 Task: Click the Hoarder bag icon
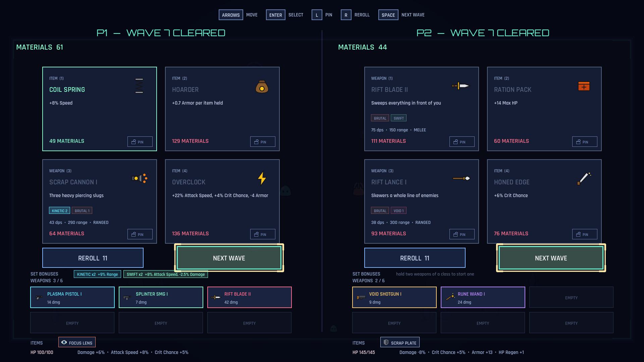click(x=262, y=86)
